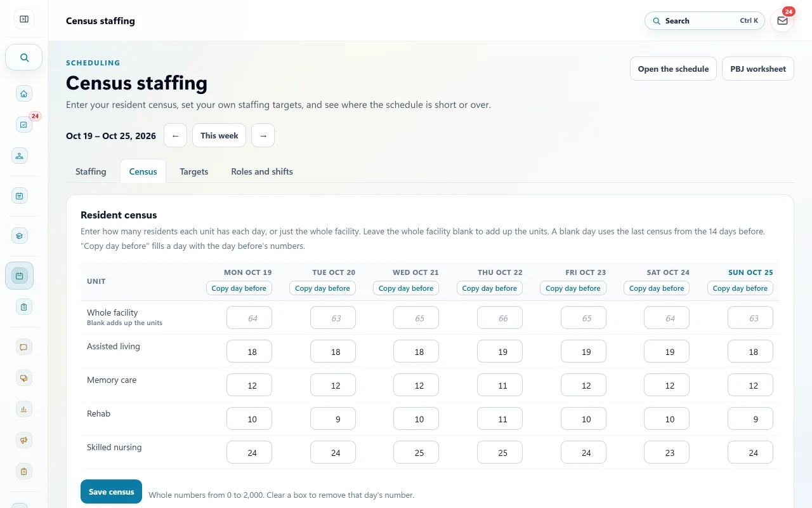The image size is (812, 508).
Task: Open the megaphone icon in sidebar
Action: tap(23, 440)
